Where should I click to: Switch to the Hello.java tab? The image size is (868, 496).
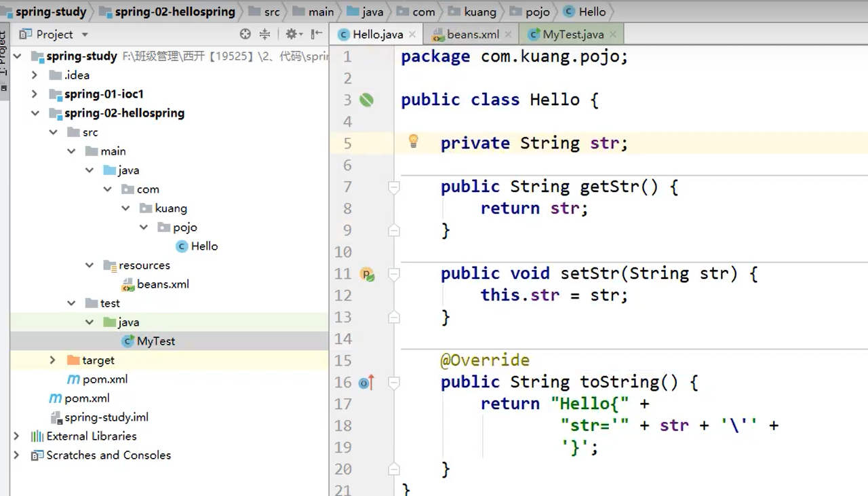(378, 35)
